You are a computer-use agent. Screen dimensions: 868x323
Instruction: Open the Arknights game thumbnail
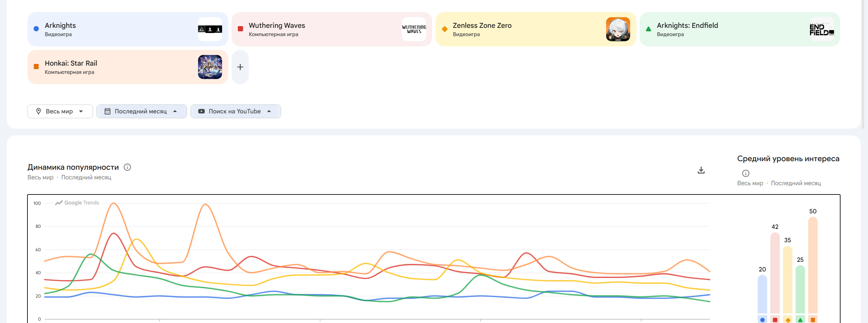tap(210, 29)
